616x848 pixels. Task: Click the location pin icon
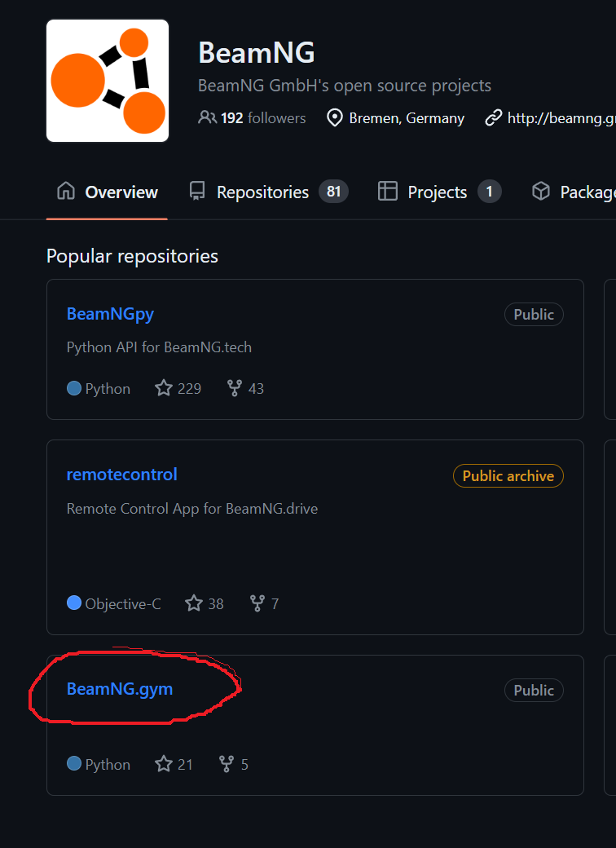[x=334, y=118]
